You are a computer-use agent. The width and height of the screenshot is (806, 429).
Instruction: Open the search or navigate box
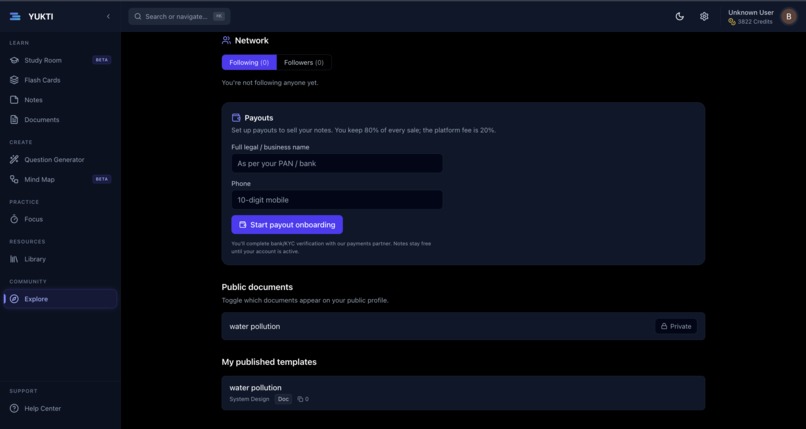(179, 16)
